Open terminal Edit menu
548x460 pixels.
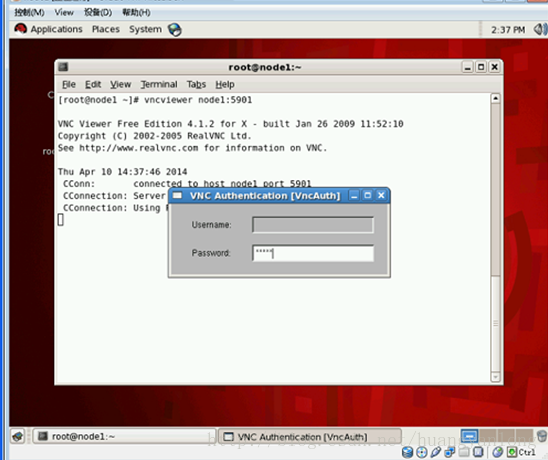coord(93,85)
